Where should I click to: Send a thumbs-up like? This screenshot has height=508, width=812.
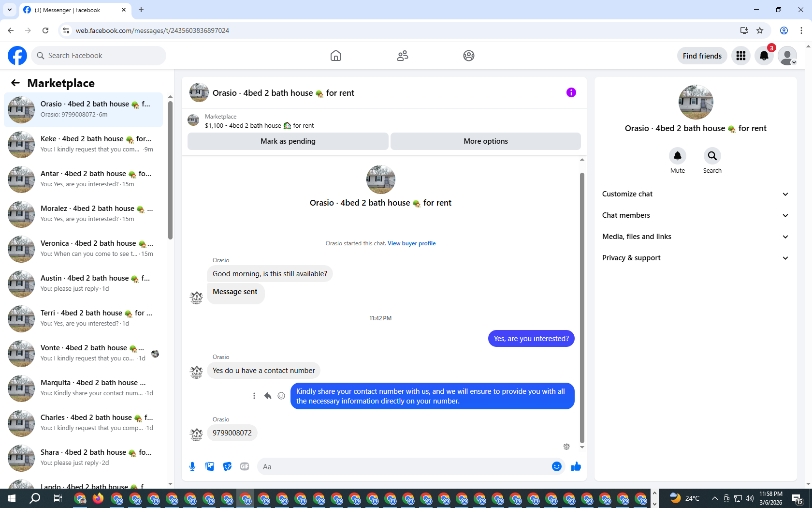pos(576,466)
